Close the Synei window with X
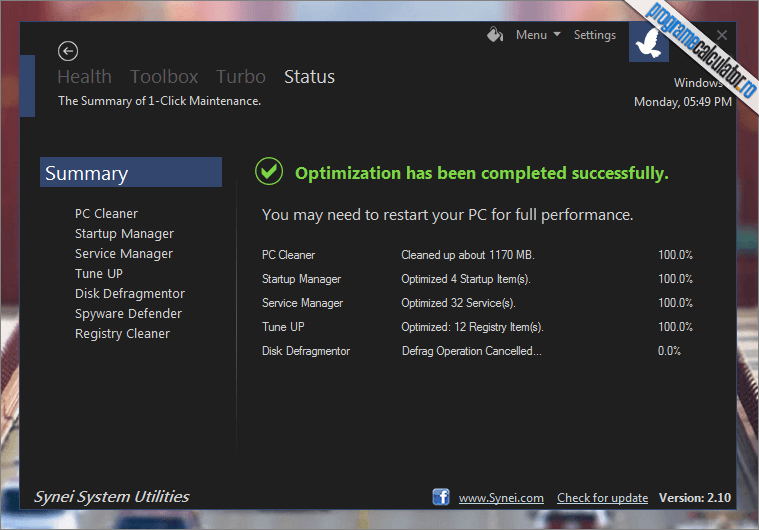The width and height of the screenshot is (759, 530). coord(722,35)
